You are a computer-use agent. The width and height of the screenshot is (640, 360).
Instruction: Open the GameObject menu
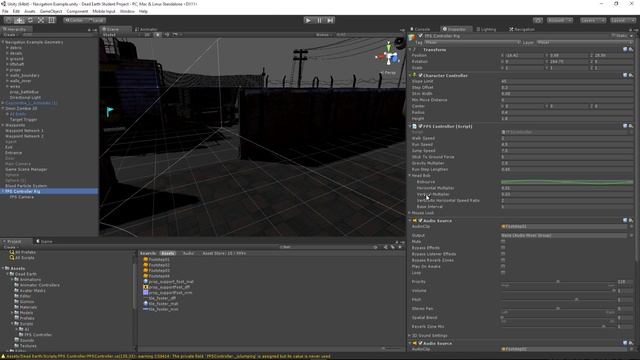[x=51, y=11]
